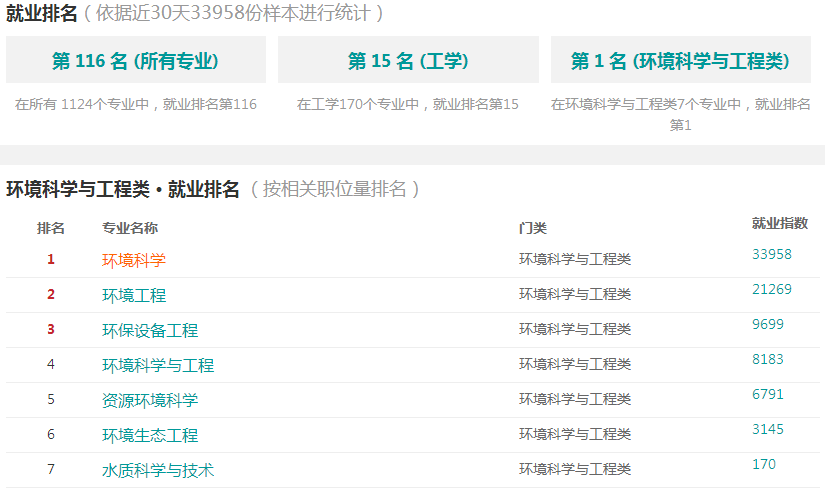Select employment index value 9699
Screen dimensions: 825x492
click(x=768, y=324)
